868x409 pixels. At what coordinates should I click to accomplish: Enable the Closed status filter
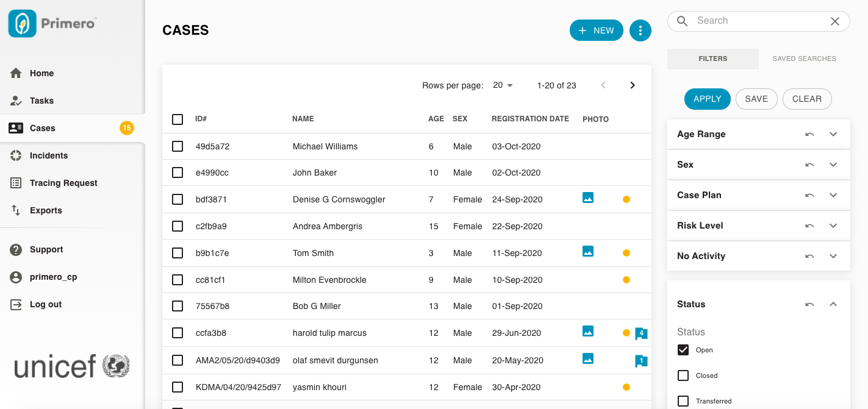[x=683, y=375]
